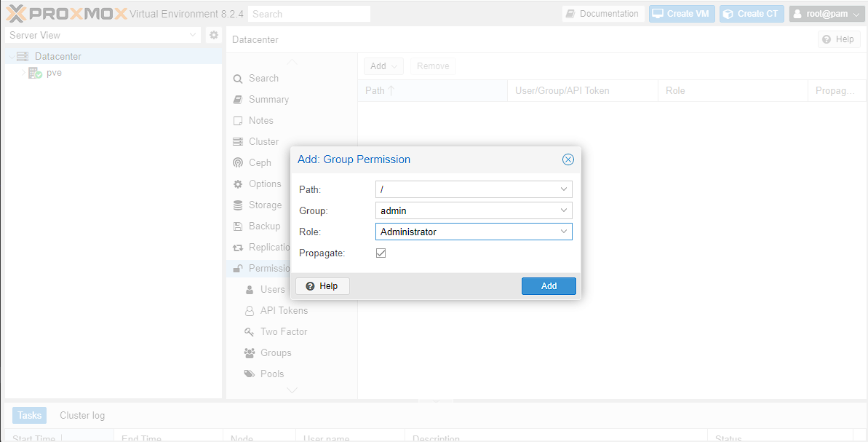Open Replication from the sidebar icon
This screenshot has width=868, height=442.
click(x=238, y=247)
